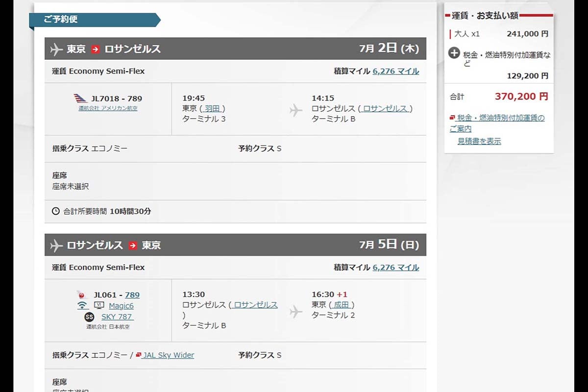The height and width of the screenshot is (392, 588).
Task: Click 合計所要時間 10時間30分 text
Action: pos(107,212)
